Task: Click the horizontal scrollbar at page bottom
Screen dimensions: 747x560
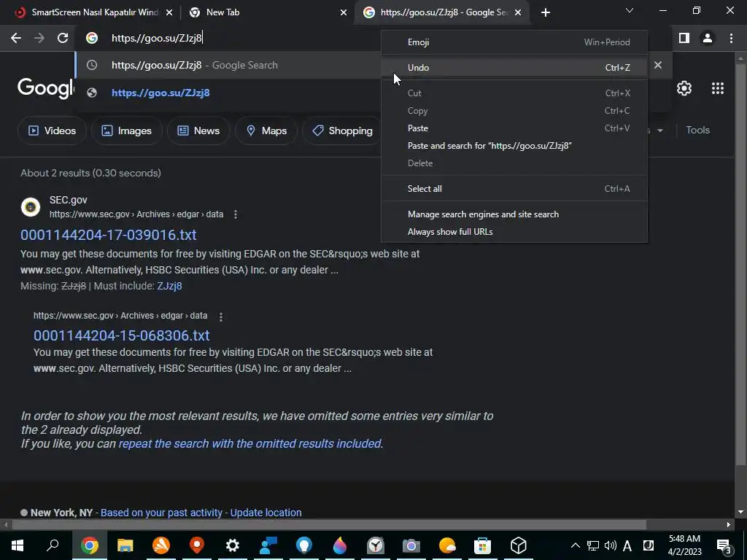Action: click(329, 525)
